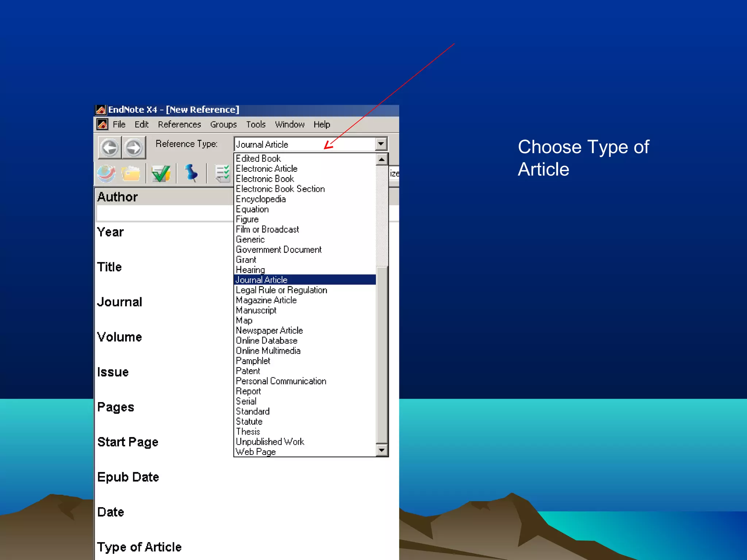The image size is (747, 560).
Task: Choose Figure from the list
Action: [x=305, y=219]
